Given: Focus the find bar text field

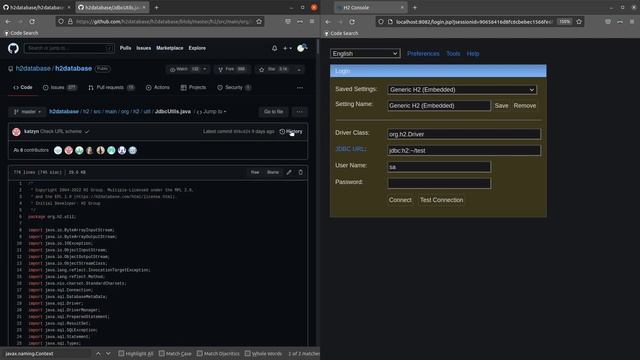Looking at the screenshot, I should pyautogui.click(x=46, y=353).
